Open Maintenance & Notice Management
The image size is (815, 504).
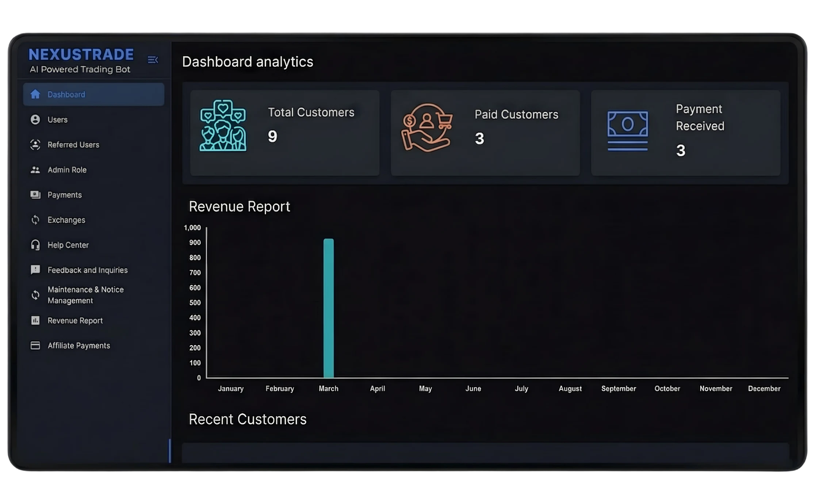[x=85, y=295]
